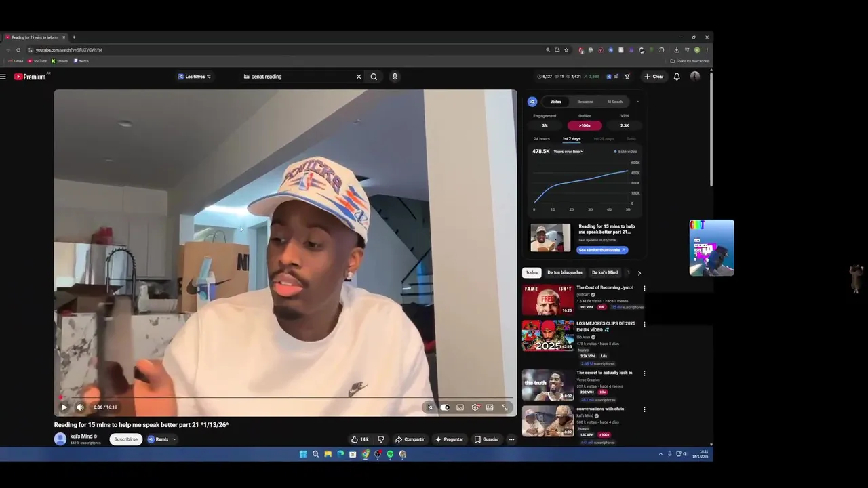Image resolution: width=868 pixels, height=488 pixels.
Task: Click the Crear button
Action: 654,77
